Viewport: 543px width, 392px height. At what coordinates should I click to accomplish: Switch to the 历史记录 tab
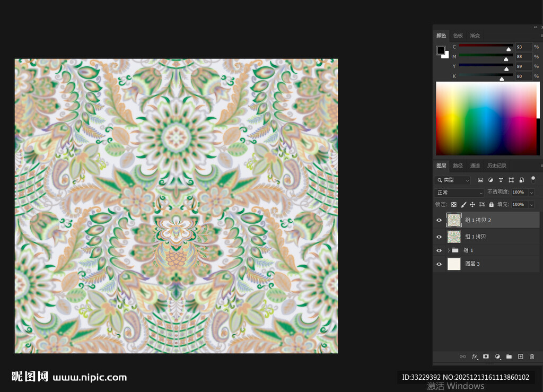pyautogui.click(x=497, y=165)
